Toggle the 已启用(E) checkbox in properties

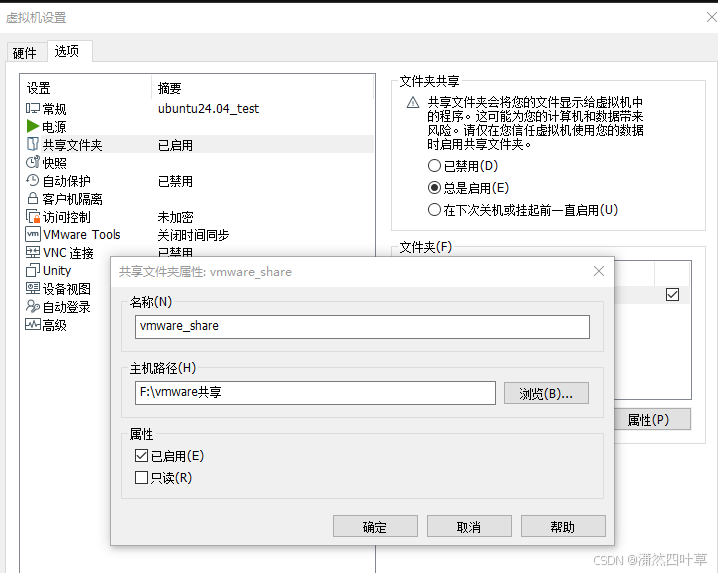pyautogui.click(x=141, y=455)
